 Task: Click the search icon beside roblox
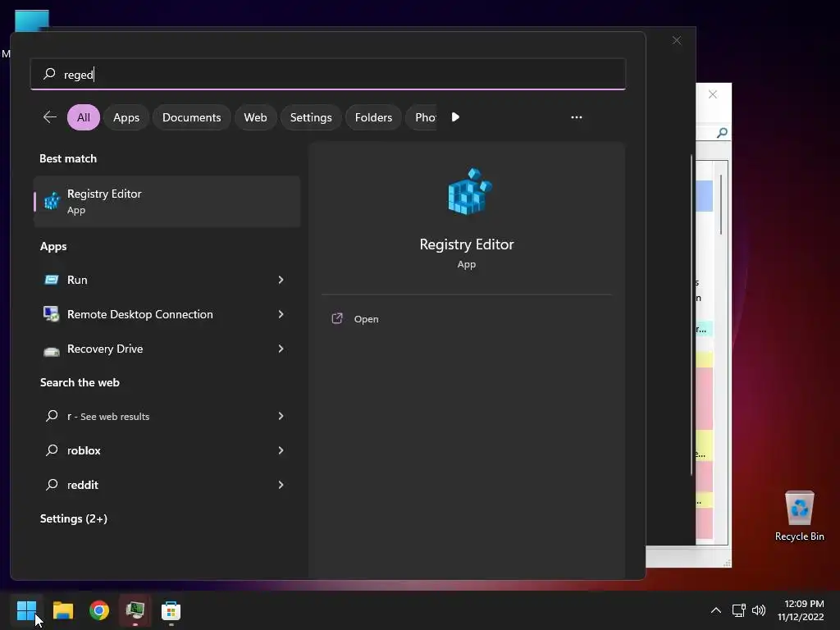tap(52, 450)
